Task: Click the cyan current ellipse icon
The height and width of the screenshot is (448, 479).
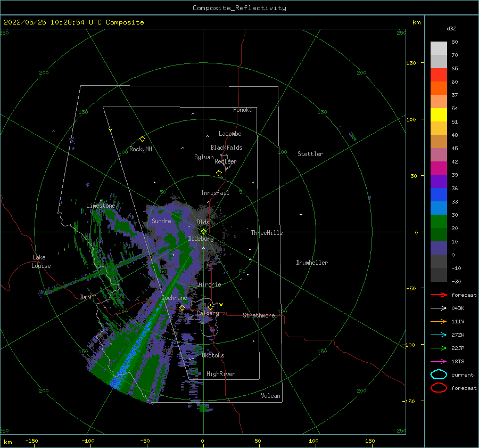Action: click(x=439, y=374)
